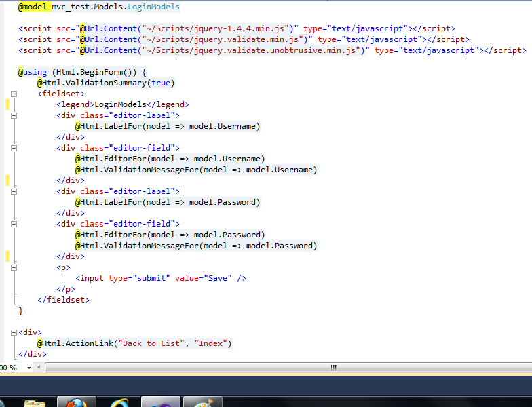Collapse the bottom div with ActionLink

(13, 333)
